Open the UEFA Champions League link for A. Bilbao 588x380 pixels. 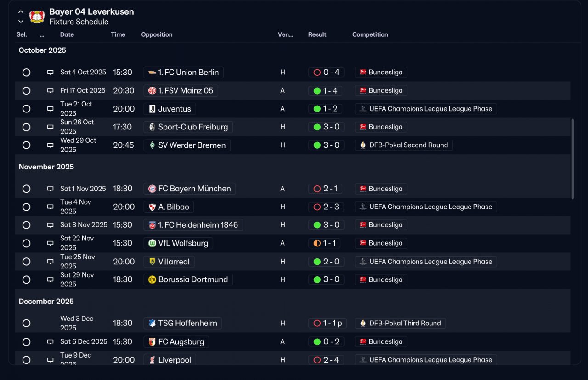pos(425,207)
